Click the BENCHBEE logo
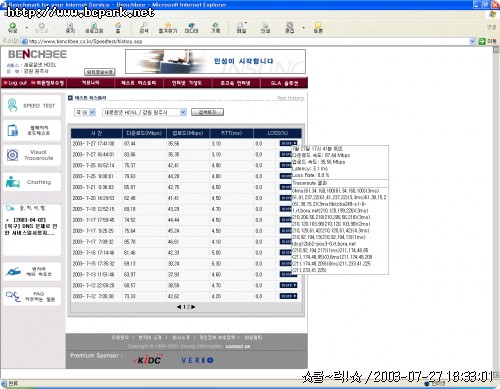 [x=37, y=54]
